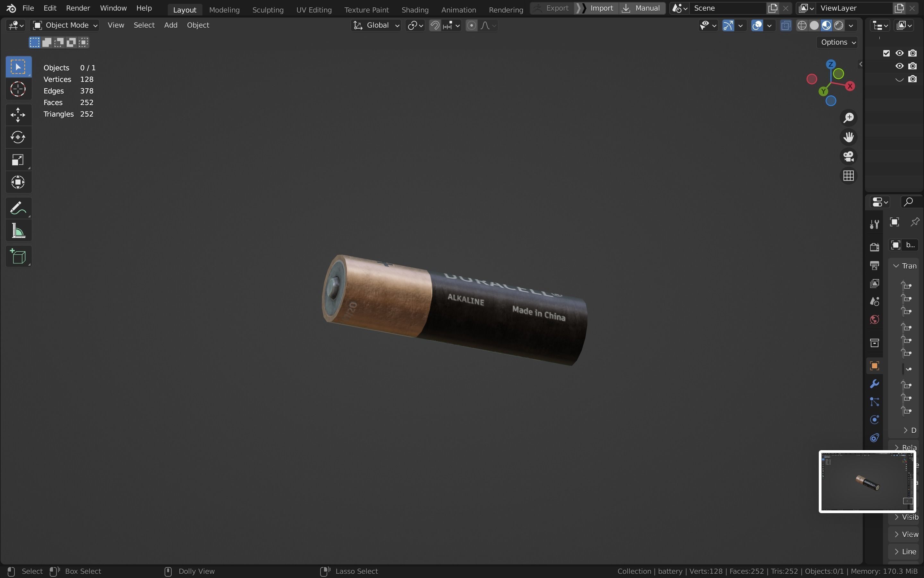Select the Select Box tool

(18, 67)
